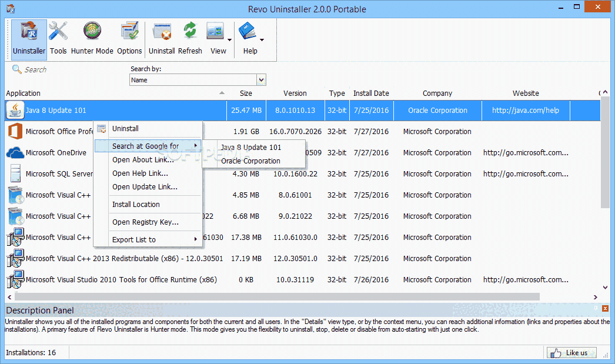Select the Uninstaller toolbar icon

pyautogui.click(x=28, y=36)
